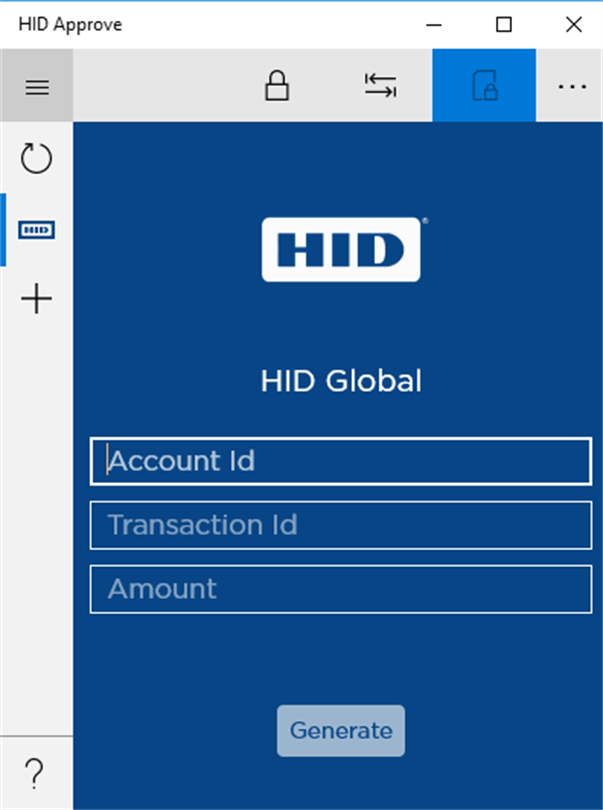
Task: Click the HID Global title text
Action: [341, 381]
